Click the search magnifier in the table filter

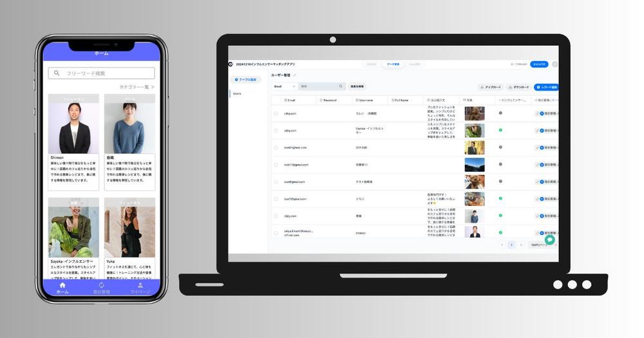341,86
